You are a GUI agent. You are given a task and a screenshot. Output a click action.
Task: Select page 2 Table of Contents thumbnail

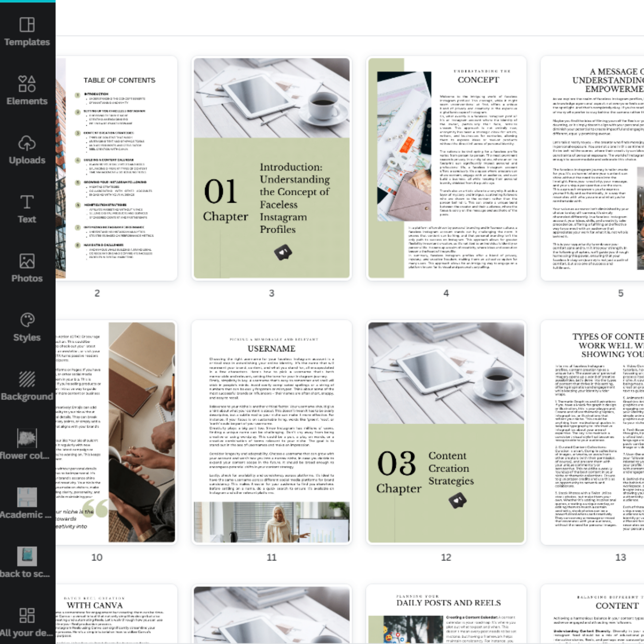[117, 168]
